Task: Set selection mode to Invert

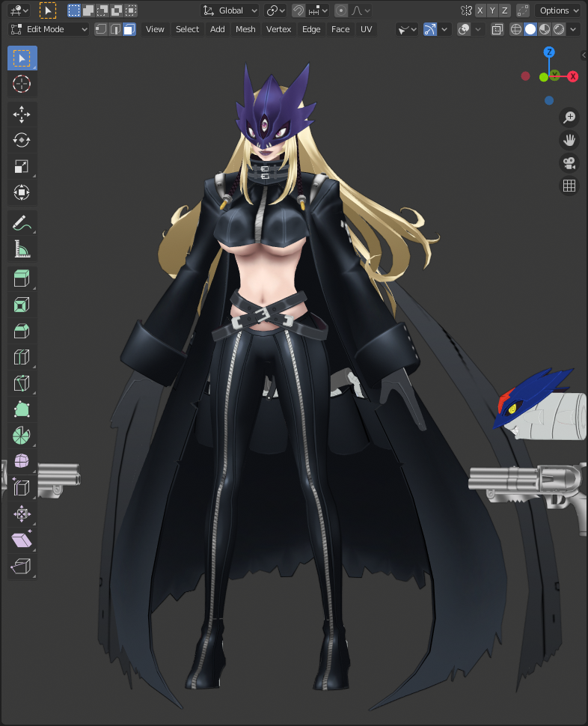Action: coord(117,10)
